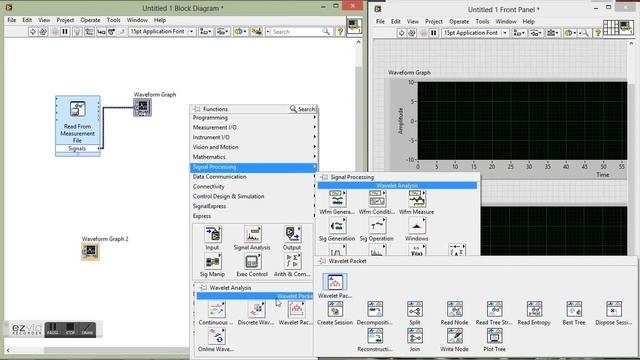The image size is (640, 360).
Task: Open the Discrete Wavelet subpalette
Action: pos(256,309)
